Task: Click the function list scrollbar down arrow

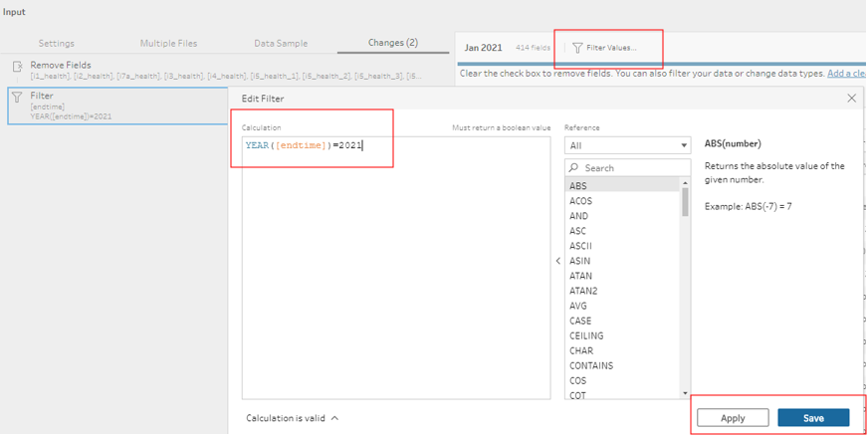Action: (685, 393)
